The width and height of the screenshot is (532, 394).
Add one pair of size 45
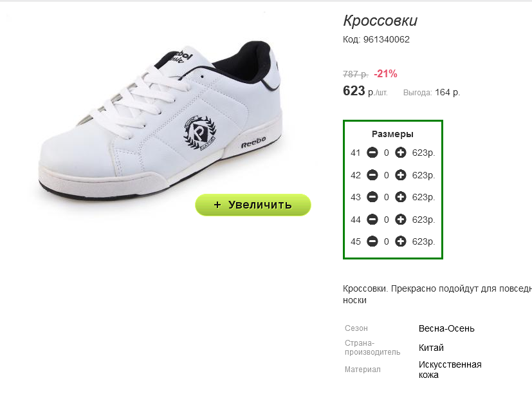click(x=401, y=241)
